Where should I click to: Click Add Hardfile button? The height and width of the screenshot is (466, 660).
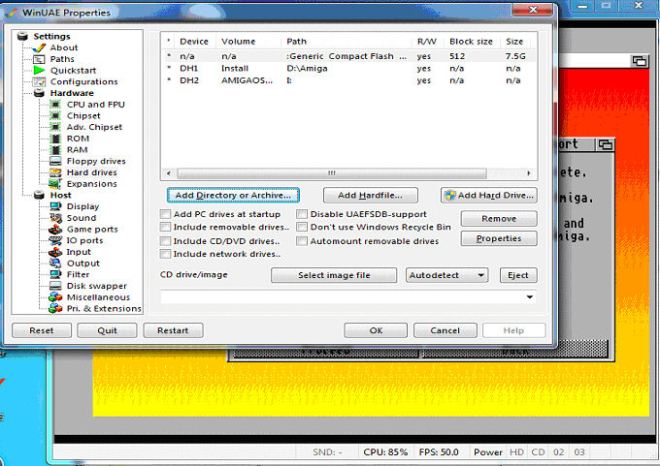pos(370,195)
